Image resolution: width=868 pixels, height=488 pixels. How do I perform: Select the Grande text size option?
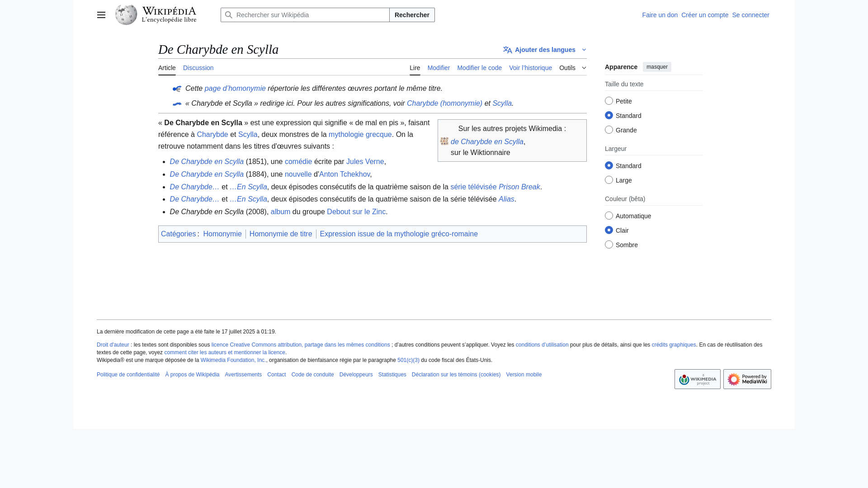tap(609, 130)
